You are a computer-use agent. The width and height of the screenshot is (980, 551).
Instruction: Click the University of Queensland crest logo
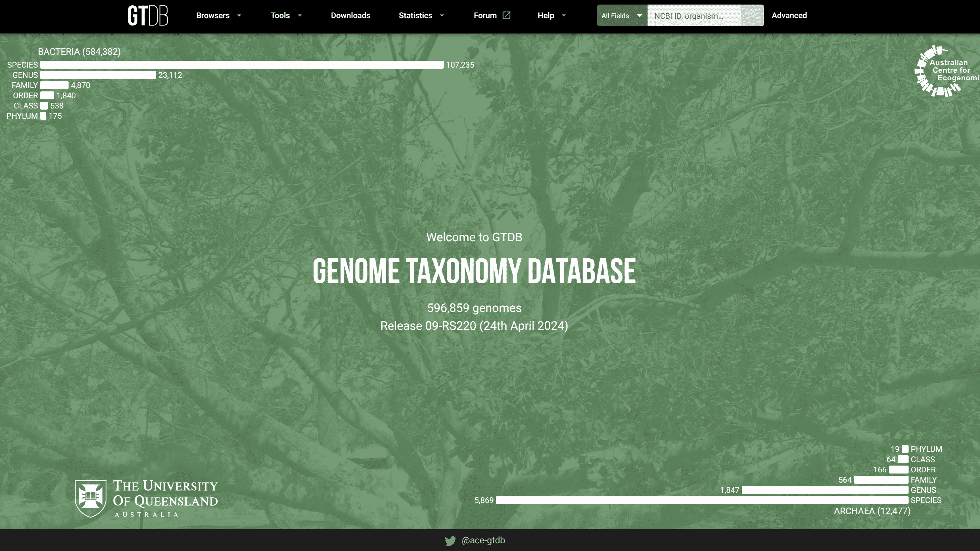coord(91,498)
